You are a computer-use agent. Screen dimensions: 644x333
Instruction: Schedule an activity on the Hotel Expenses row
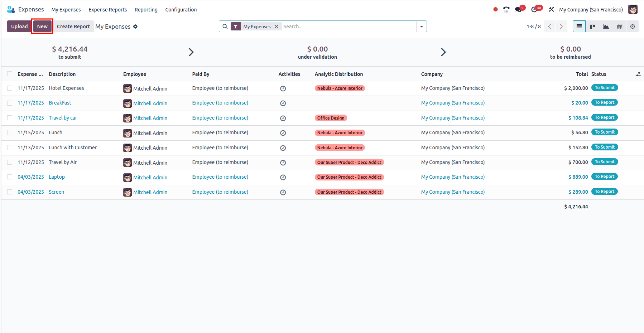click(x=283, y=88)
